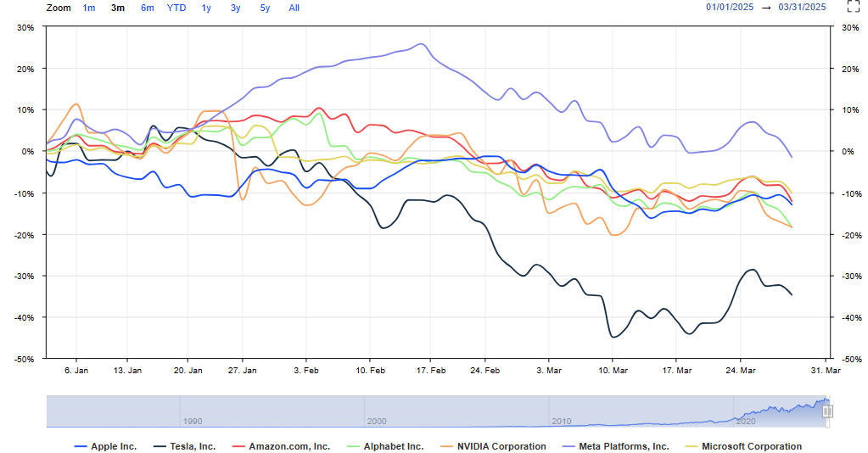This screenshot has width=868, height=453.
Task: Click the 6. Jan x-axis label
Action: click(76, 370)
